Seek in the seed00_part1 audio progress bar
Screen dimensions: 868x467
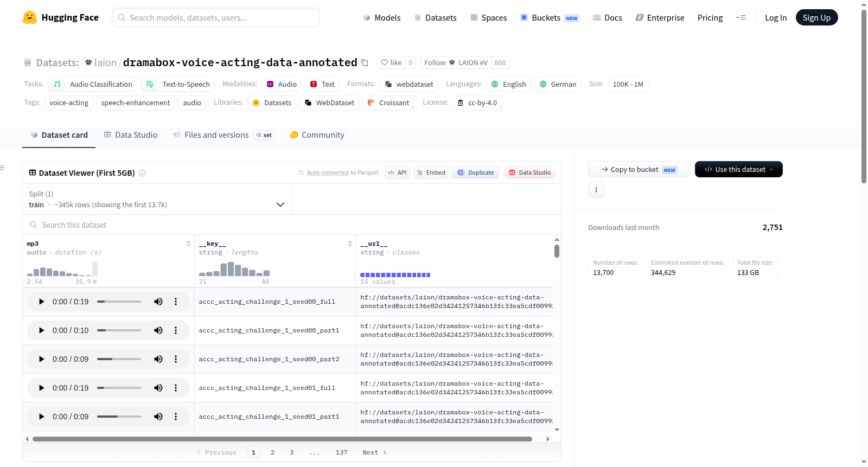point(119,330)
